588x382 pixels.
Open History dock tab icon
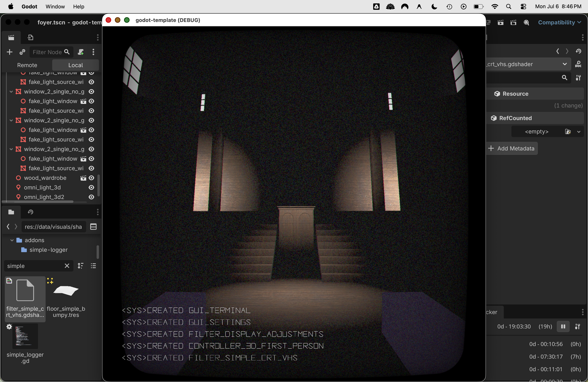coord(31,212)
